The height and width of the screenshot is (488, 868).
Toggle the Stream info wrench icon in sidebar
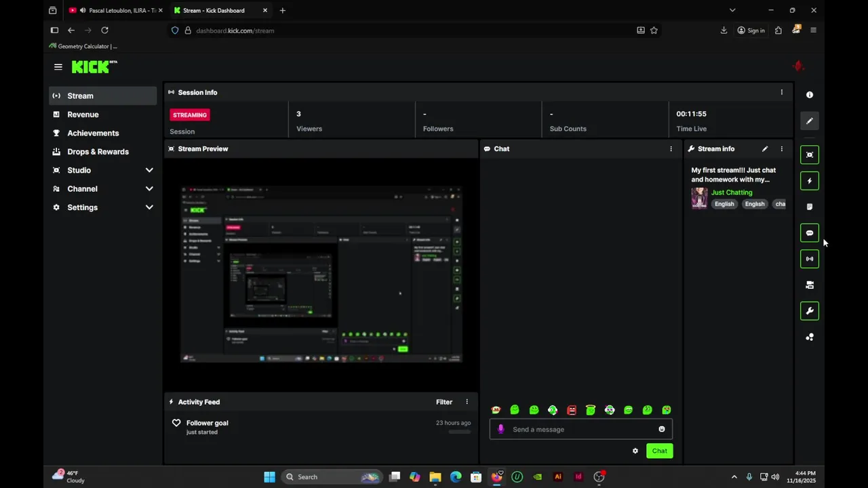[809, 311]
